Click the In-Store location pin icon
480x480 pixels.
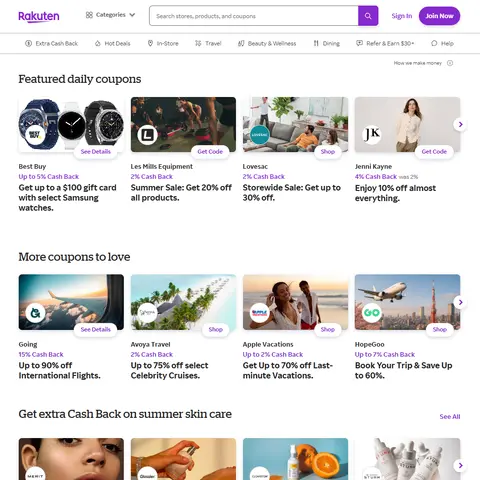150,43
